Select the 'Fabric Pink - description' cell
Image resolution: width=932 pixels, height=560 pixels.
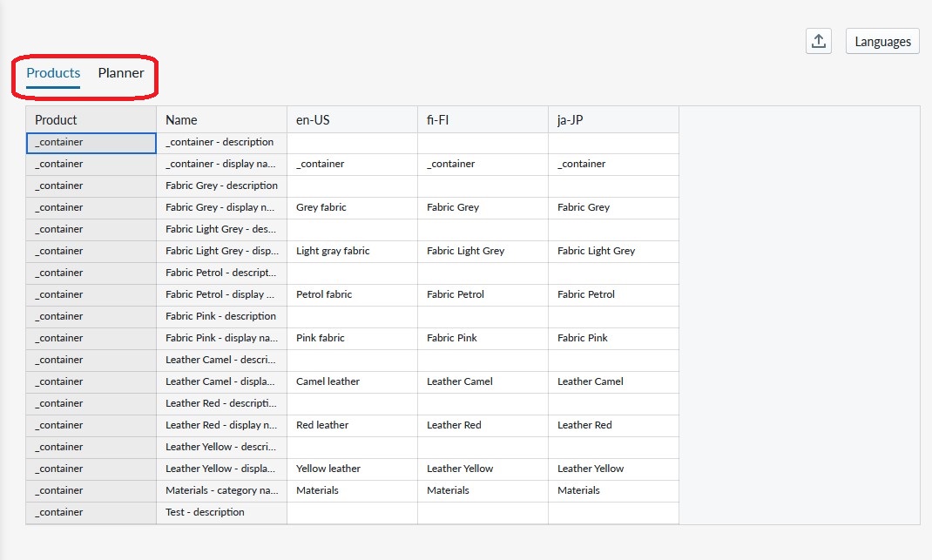pos(222,317)
